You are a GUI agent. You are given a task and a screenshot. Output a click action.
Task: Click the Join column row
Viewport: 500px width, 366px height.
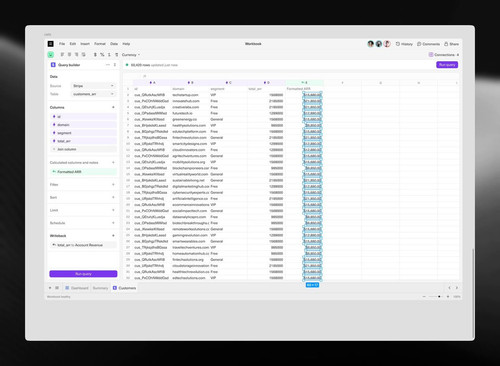(x=83, y=149)
